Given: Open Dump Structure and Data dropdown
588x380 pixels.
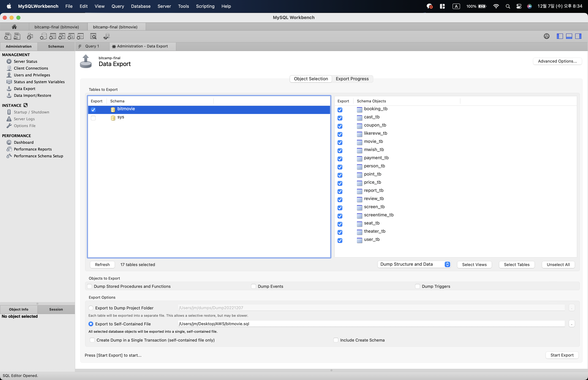Looking at the screenshot, I should click(414, 264).
